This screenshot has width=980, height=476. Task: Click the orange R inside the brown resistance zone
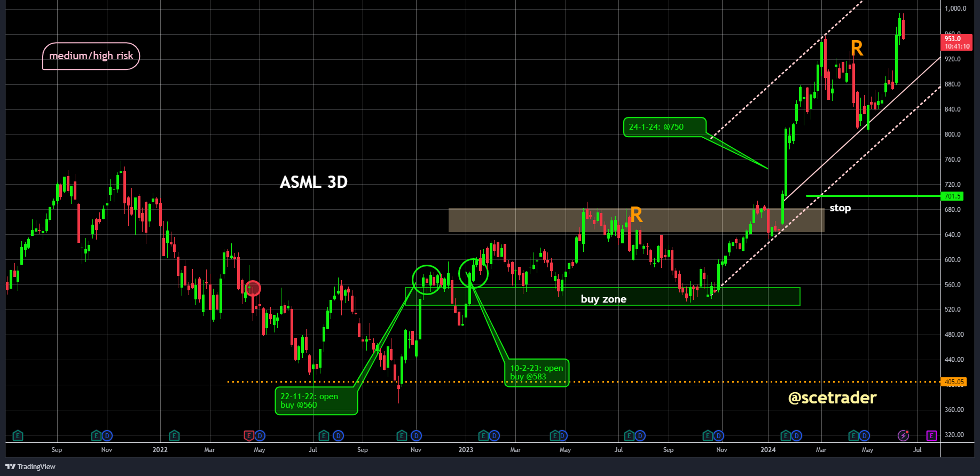[636, 215]
